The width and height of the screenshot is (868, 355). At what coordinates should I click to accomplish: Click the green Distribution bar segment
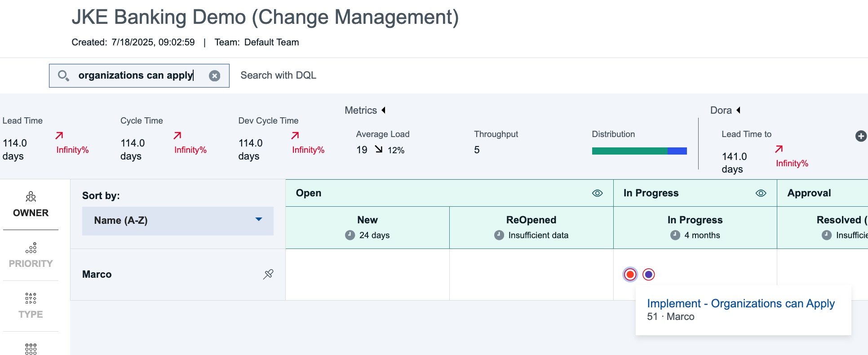pyautogui.click(x=629, y=151)
